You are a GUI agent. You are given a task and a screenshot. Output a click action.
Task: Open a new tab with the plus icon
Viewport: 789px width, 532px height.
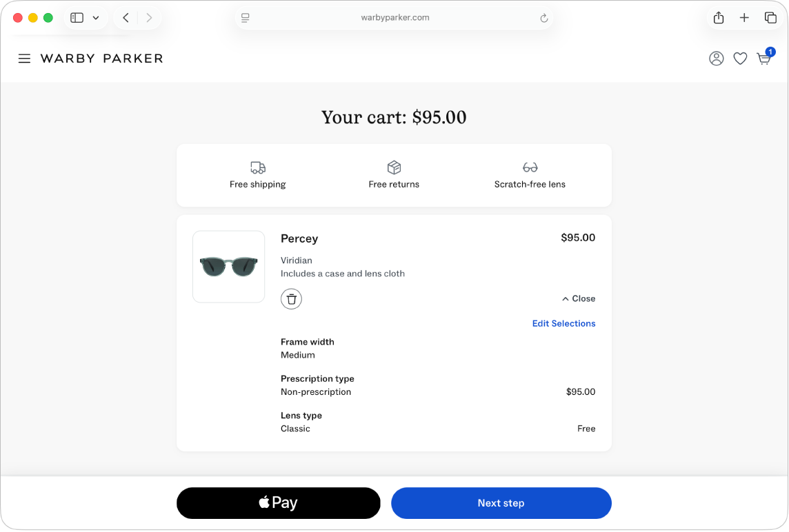coord(744,17)
